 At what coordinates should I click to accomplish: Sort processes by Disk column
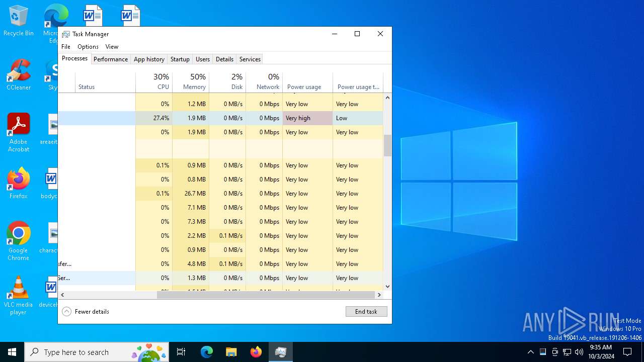(x=227, y=82)
